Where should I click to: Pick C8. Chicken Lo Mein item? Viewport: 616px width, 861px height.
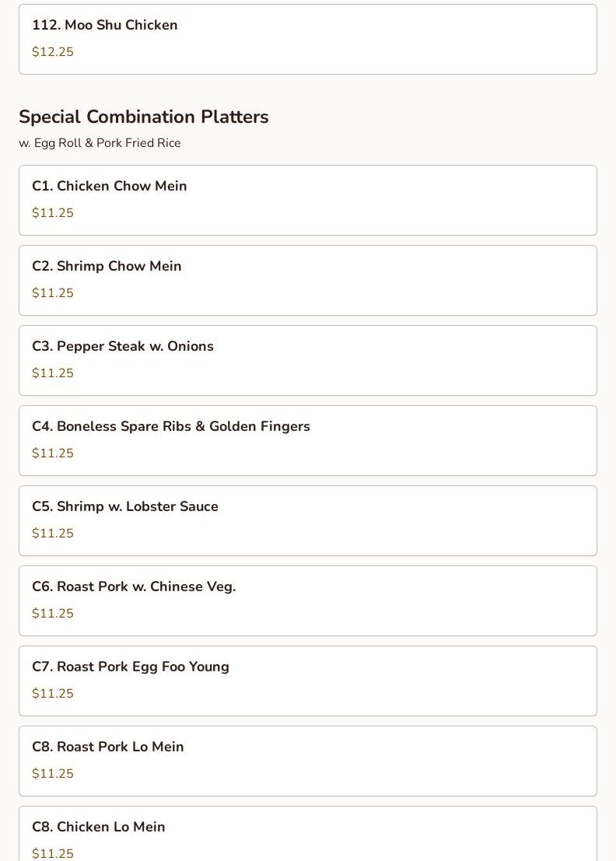[x=307, y=834]
